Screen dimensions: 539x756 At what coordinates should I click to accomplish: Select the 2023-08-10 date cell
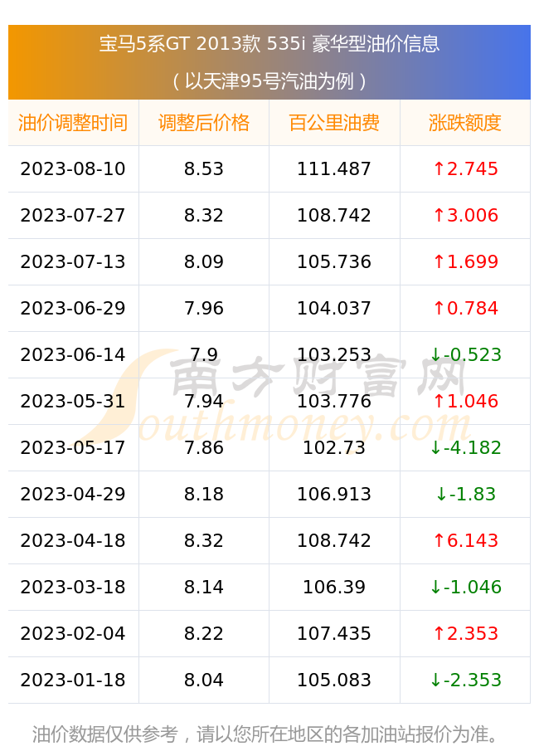coord(73,168)
